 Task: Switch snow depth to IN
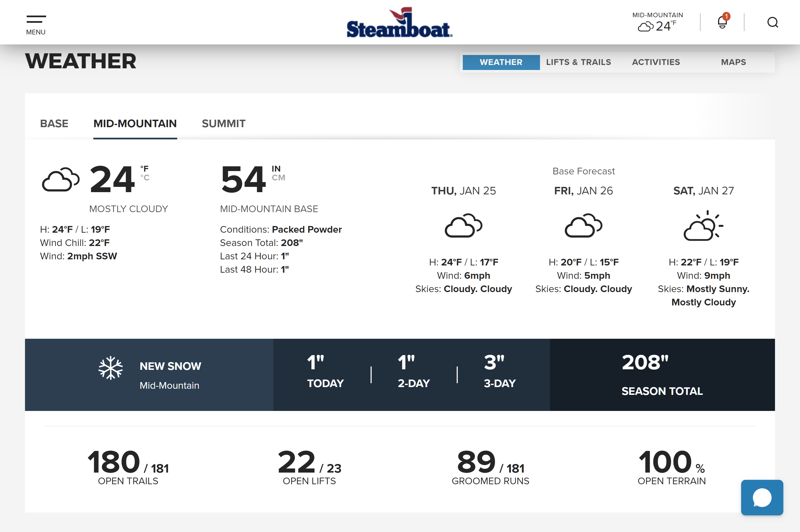point(276,169)
